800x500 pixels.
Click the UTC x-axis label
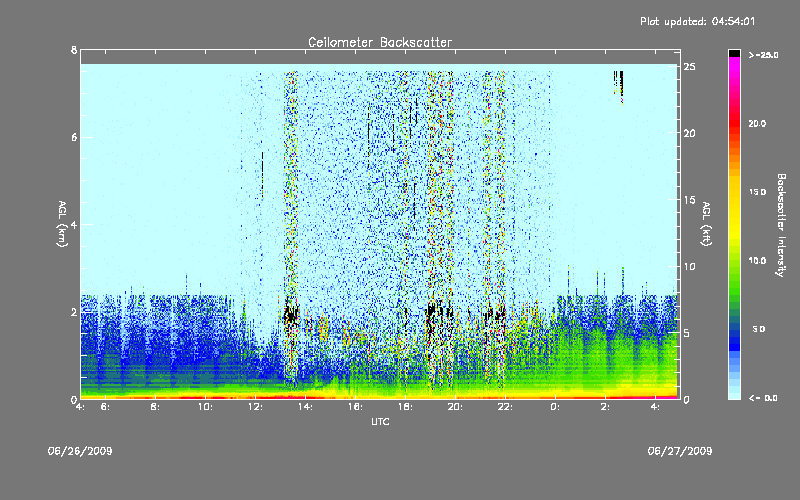pyautogui.click(x=380, y=421)
